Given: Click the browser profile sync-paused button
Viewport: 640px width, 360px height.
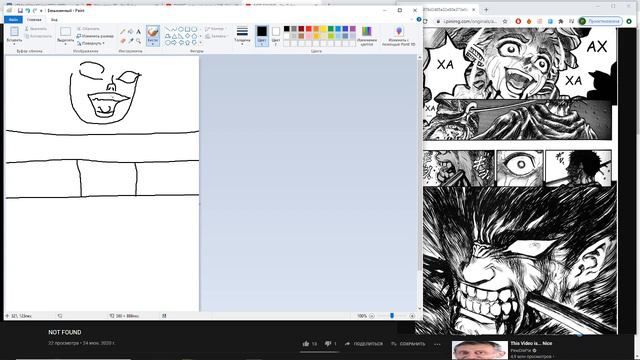Looking at the screenshot, I should pyautogui.click(x=600, y=21).
